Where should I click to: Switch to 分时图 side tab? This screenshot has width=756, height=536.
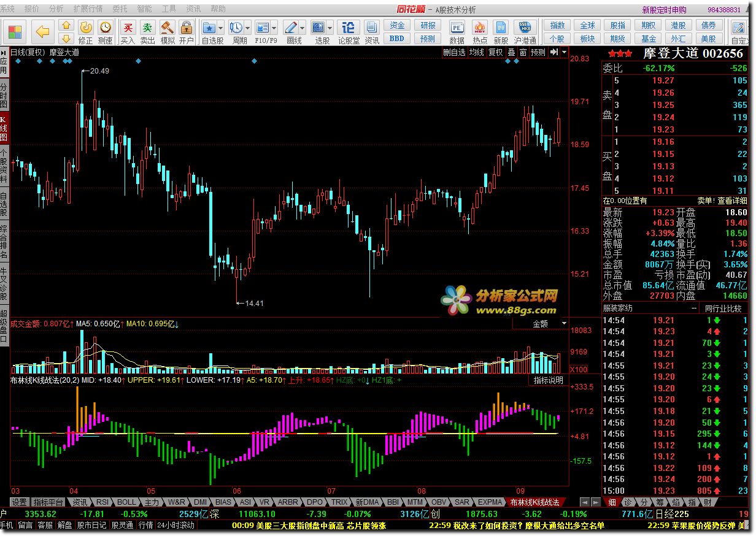tap(4, 94)
